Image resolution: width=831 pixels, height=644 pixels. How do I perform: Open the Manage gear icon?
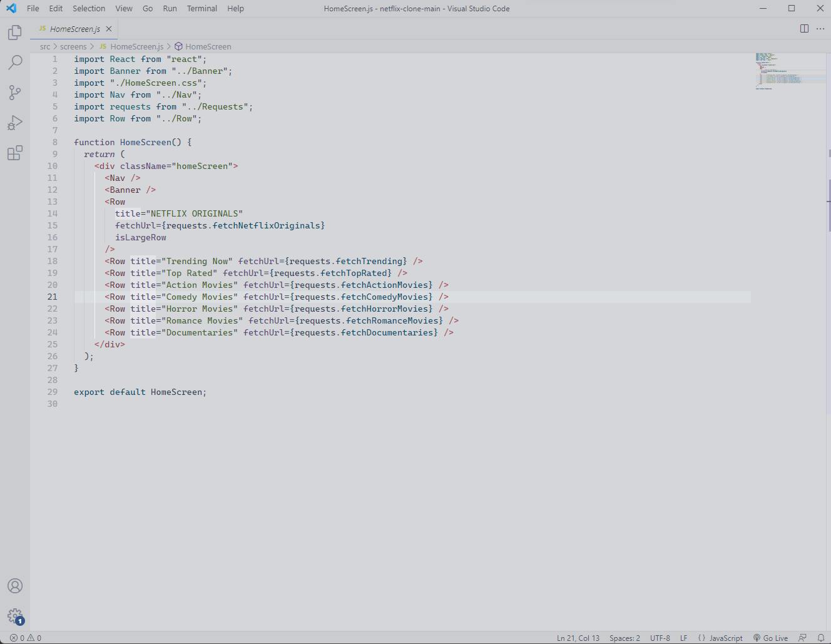click(x=15, y=616)
